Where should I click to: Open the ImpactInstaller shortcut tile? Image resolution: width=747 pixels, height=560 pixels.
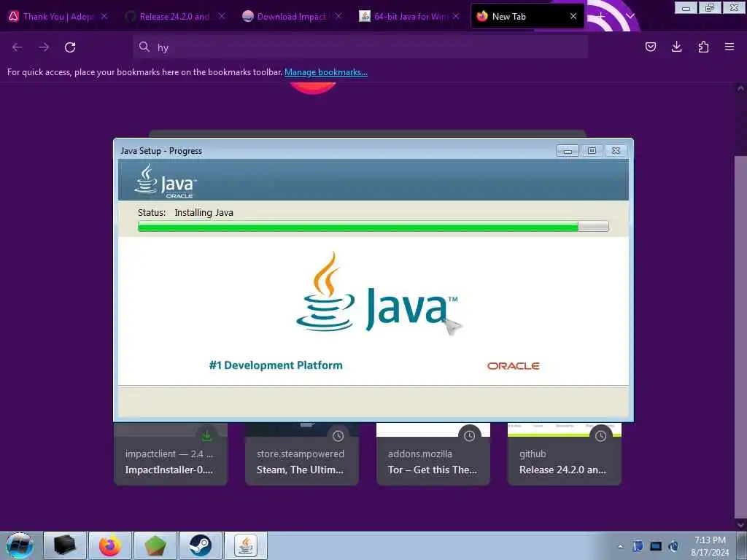(x=171, y=454)
